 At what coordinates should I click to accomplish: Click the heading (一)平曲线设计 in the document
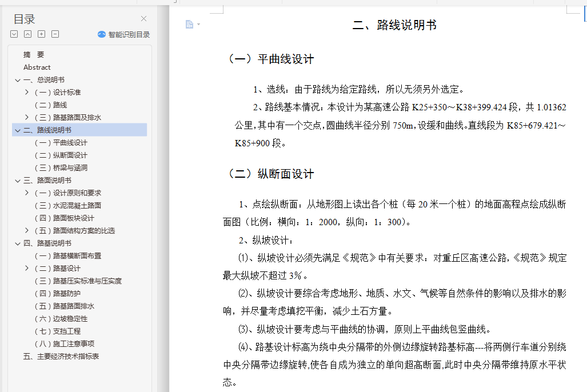(x=271, y=59)
